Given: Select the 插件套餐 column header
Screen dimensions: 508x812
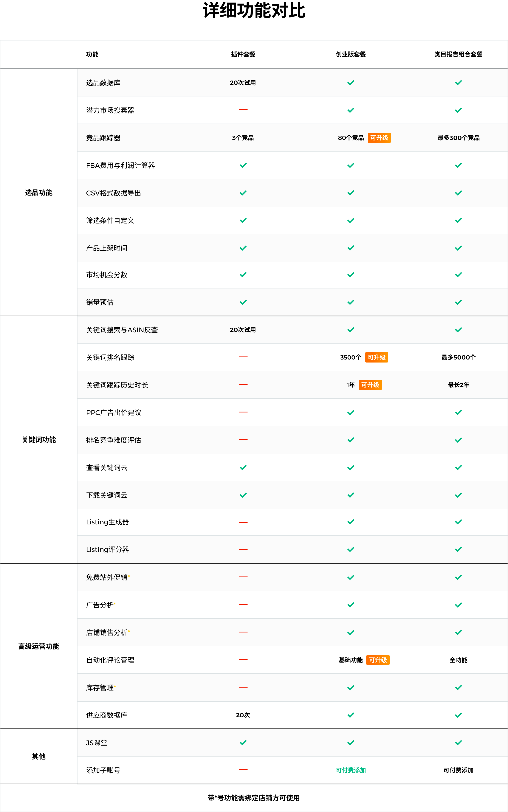Looking at the screenshot, I should click(243, 54).
